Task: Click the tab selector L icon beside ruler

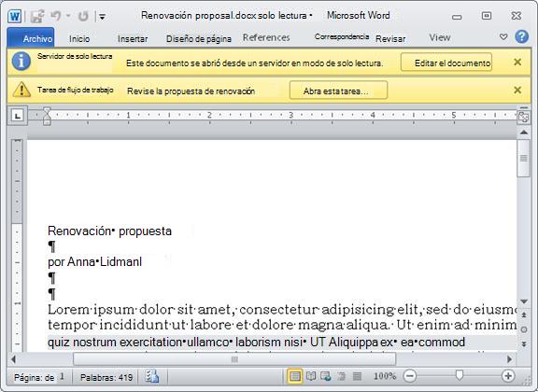Action: (17, 115)
